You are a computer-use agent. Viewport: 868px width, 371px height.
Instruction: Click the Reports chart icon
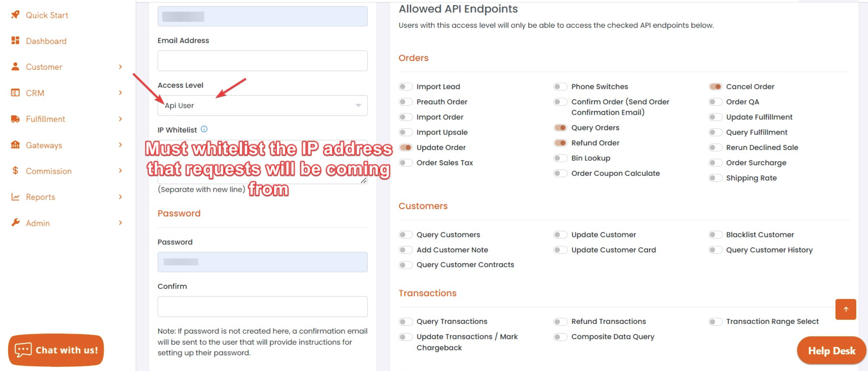click(15, 197)
